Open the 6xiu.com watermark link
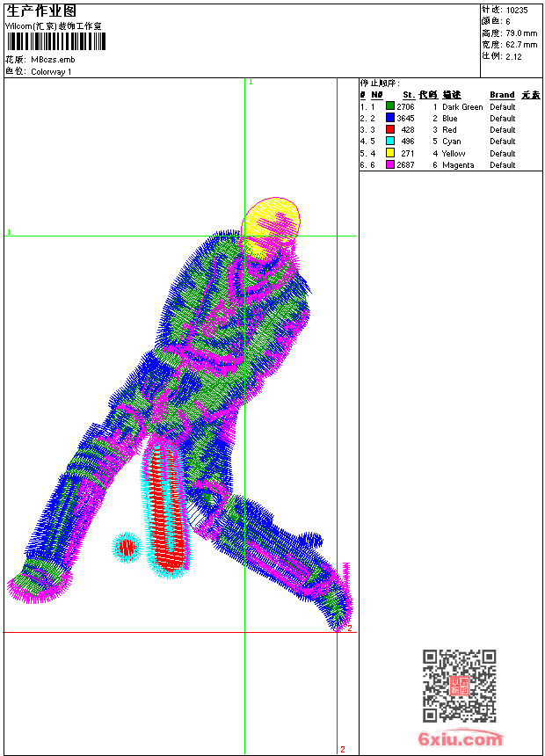 [460, 739]
